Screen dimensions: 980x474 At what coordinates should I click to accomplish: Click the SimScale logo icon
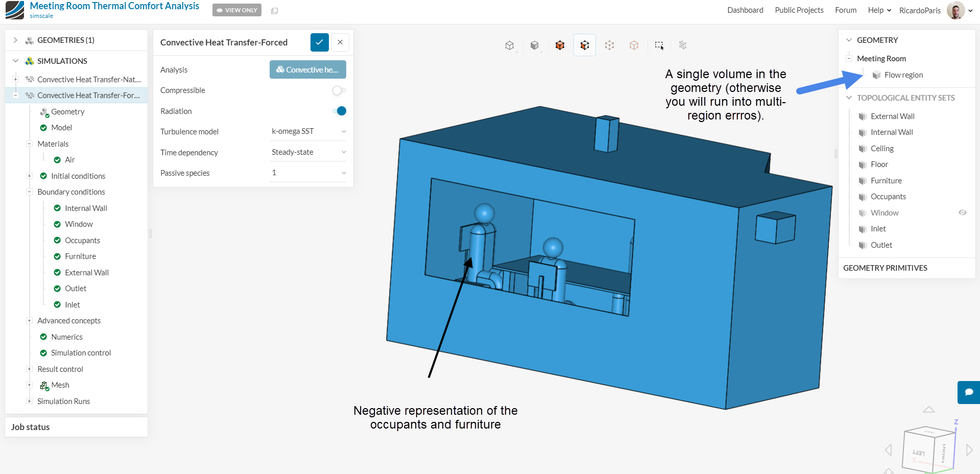(15, 10)
